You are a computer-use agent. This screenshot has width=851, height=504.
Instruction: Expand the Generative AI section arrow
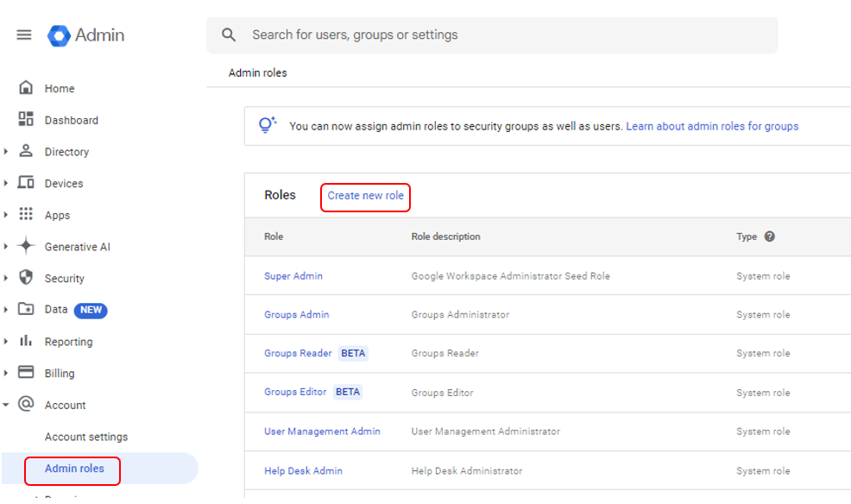tap(5, 246)
